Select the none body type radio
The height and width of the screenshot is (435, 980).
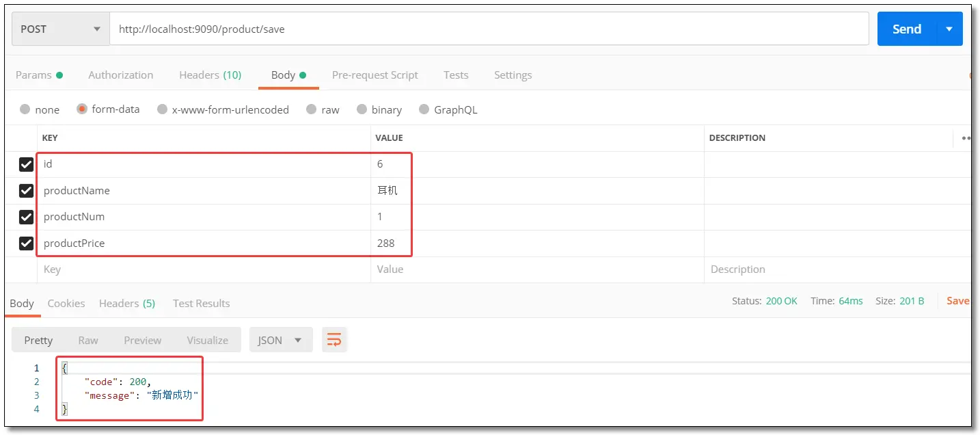tap(25, 109)
